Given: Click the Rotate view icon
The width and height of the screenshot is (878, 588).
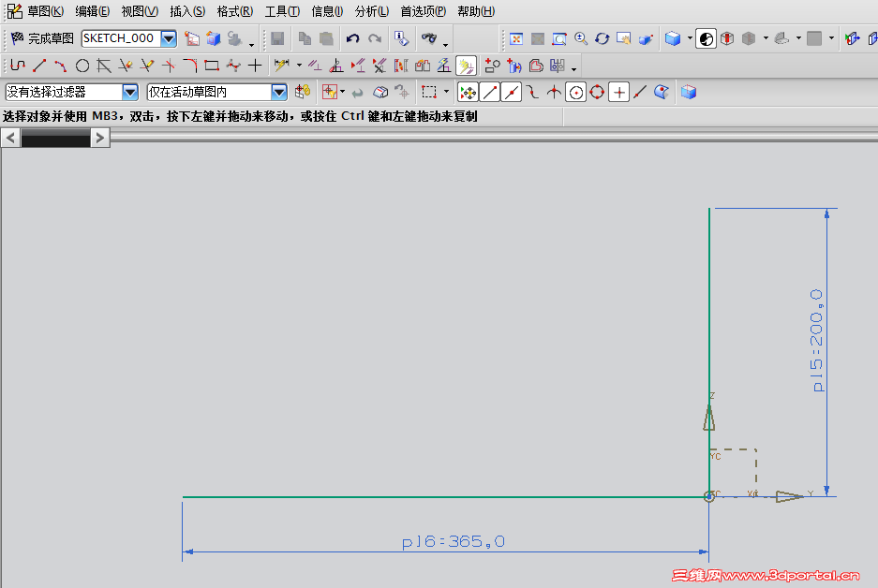Looking at the screenshot, I should coord(602,38).
